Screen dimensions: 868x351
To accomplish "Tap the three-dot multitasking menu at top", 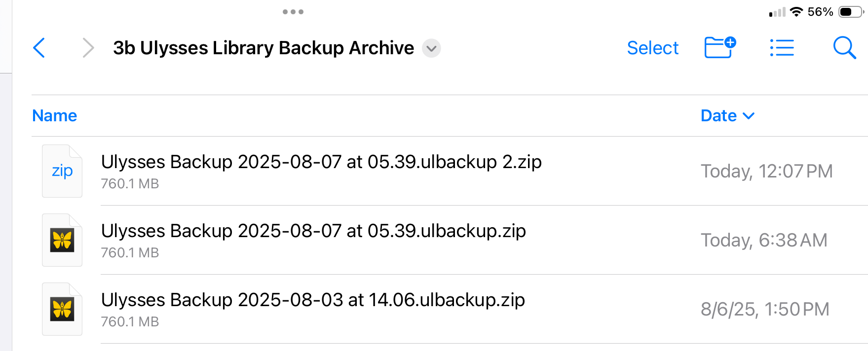I will pyautogui.click(x=293, y=12).
